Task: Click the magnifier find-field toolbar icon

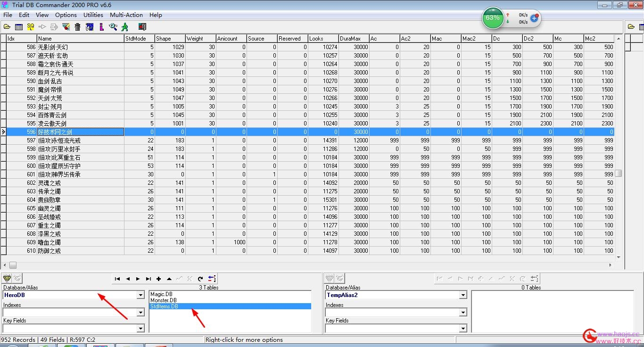Action: point(113,27)
